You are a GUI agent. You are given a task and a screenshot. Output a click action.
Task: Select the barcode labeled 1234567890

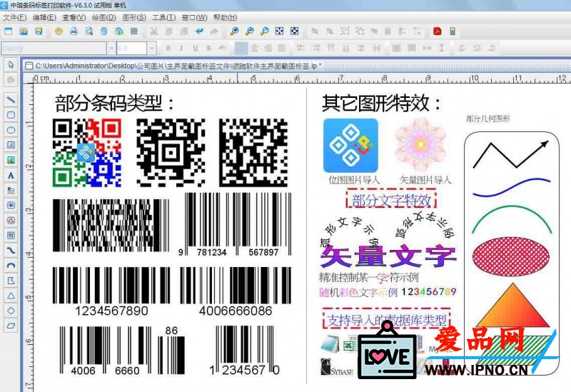pyautogui.click(x=111, y=291)
